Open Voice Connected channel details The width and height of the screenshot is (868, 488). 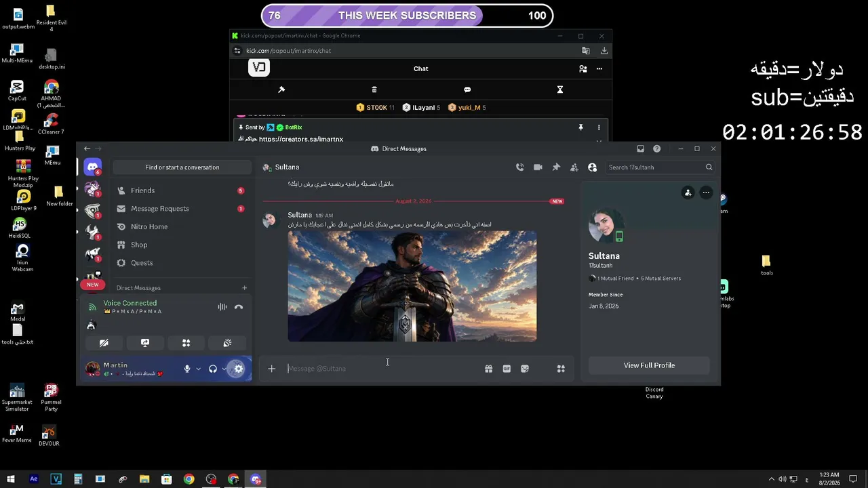(130, 304)
